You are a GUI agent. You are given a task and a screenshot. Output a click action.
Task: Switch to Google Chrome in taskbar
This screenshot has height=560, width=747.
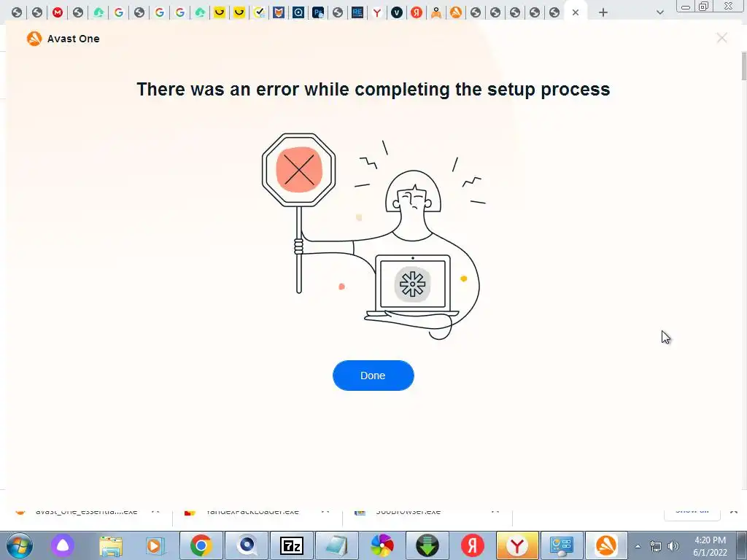click(201, 545)
